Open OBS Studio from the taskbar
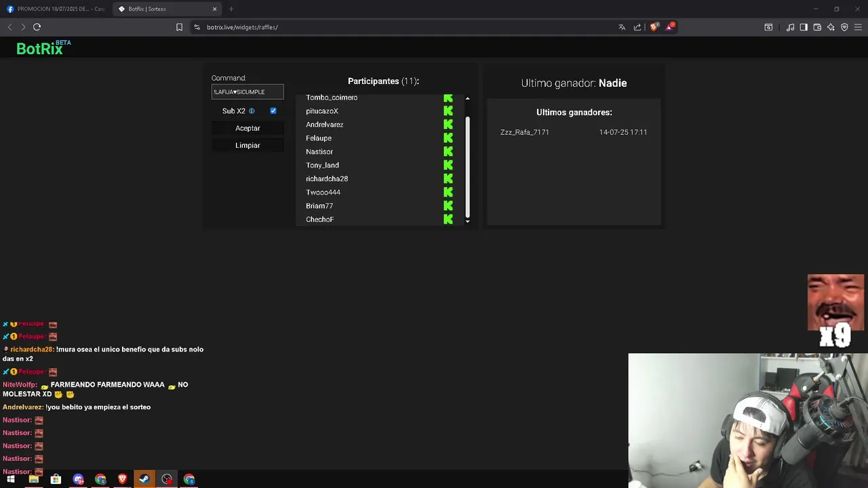868x488 pixels. coord(167,479)
